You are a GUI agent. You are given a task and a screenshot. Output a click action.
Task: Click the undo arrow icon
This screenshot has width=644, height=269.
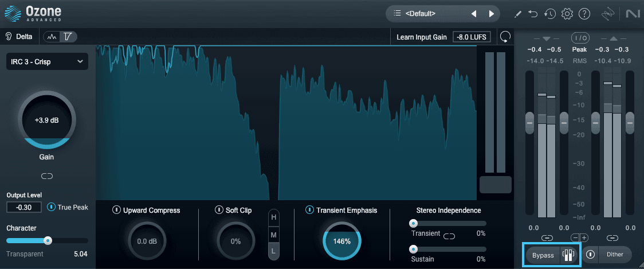coord(533,14)
